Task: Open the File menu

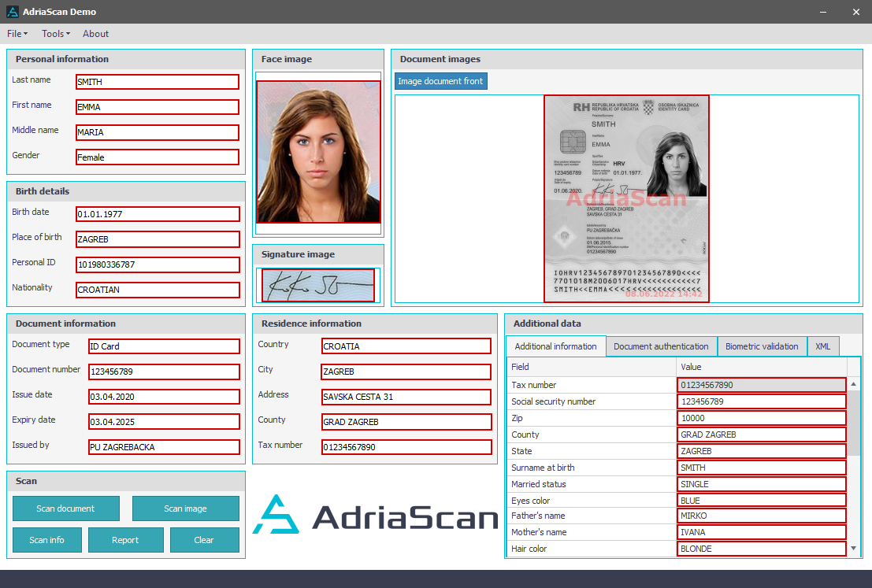Action: pyautogui.click(x=17, y=34)
